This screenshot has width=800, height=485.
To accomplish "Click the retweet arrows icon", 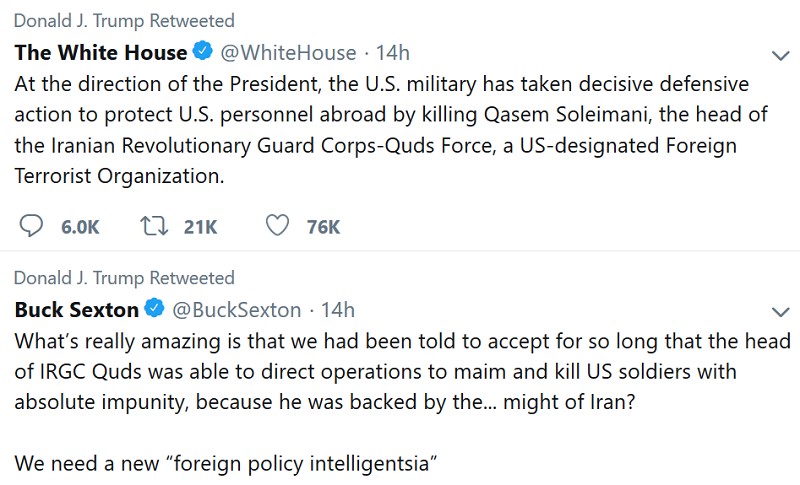I will pyautogui.click(x=152, y=226).
